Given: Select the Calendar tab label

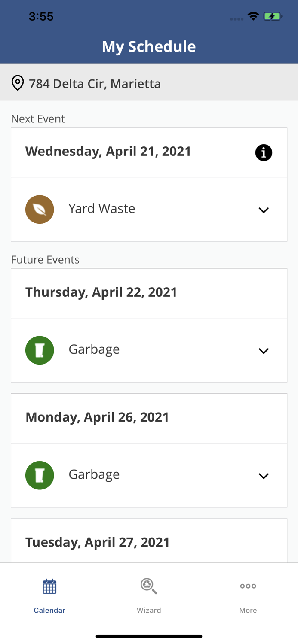Looking at the screenshot, I should (x=49, y=610).
